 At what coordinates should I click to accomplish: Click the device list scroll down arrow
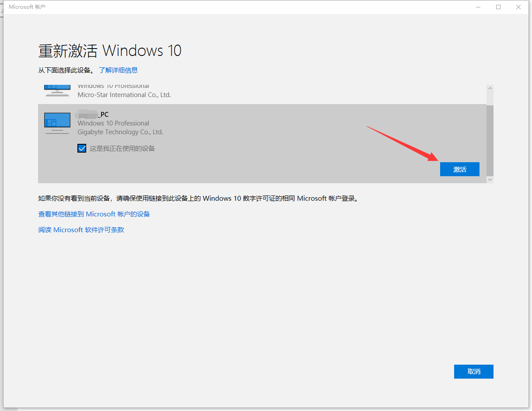[490, 179]
